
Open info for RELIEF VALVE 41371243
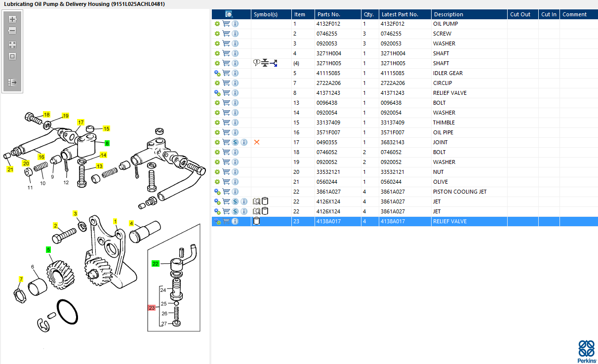pyautogui.click(x=235, y=93)
